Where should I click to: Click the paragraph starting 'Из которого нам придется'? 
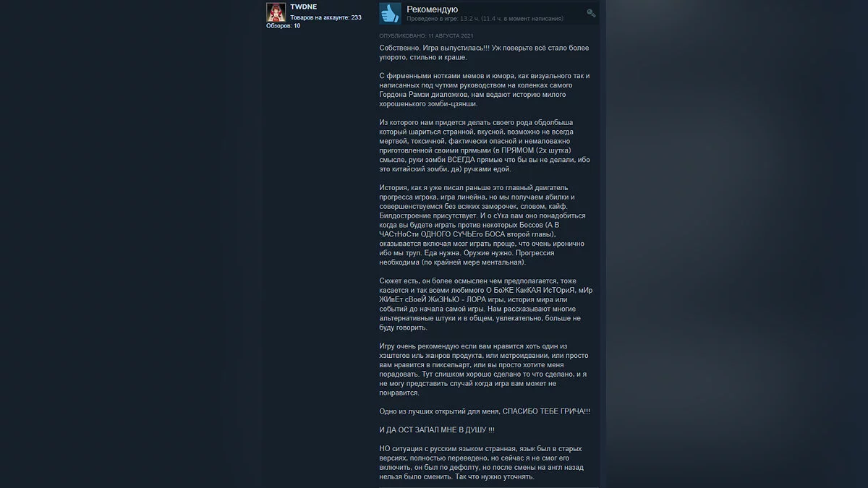(485, 145)
